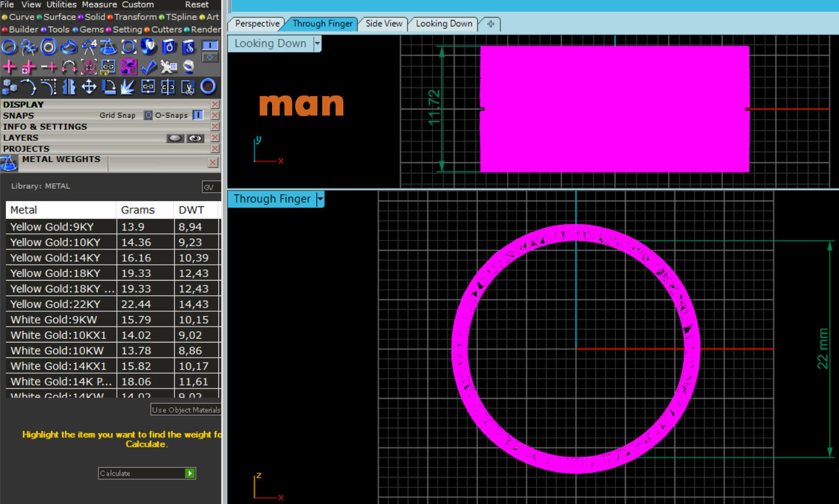Open the Through Finger viewport dropdown arrow
Image resolution: width=839 pixels, height=504 pixels.
pos(320,199)
